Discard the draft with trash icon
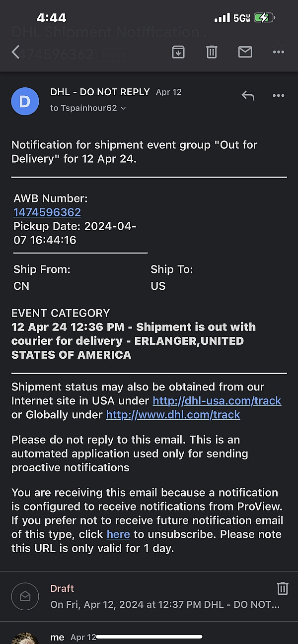This screenshot has width=298, height=644. [x=282, y=588]
